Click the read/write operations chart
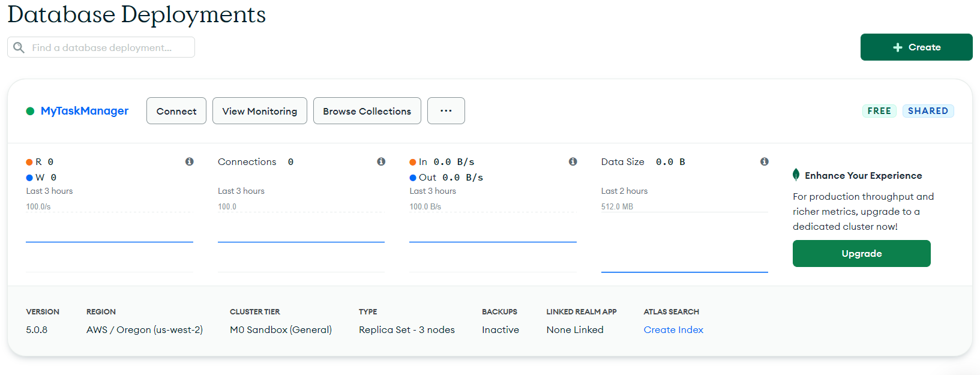980x375 pixels. 109,242
